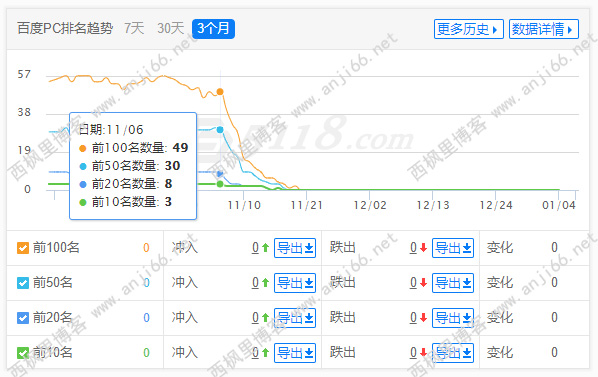Click the 01/04 date label on the x-axis
Screen dimensions: 598x377
(559, 205)
